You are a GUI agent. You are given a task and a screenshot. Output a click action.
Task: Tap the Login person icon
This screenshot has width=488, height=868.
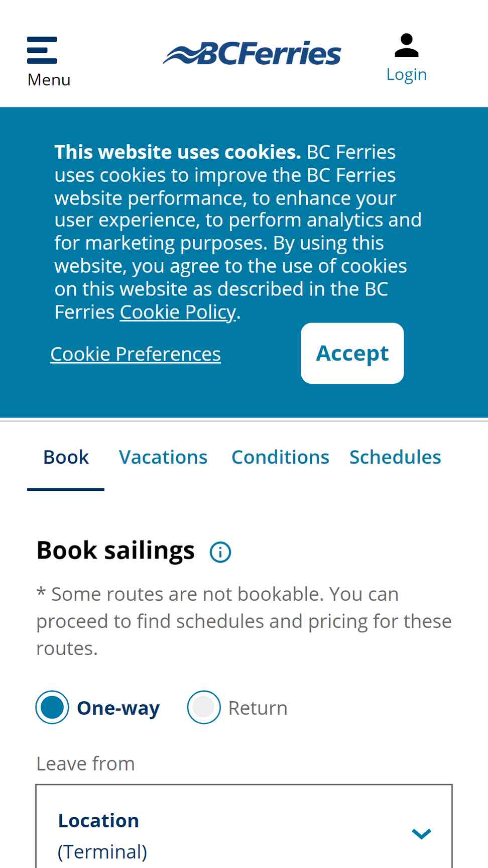pos(407,45)
